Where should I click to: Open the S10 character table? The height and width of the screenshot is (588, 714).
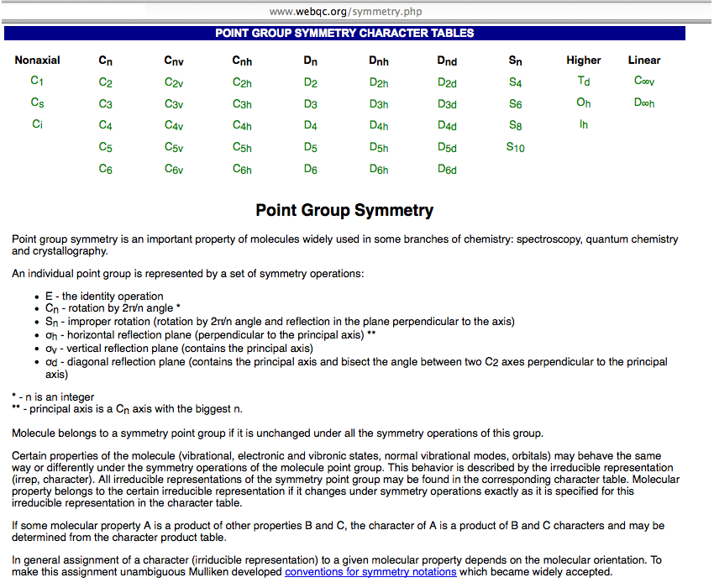515,147
